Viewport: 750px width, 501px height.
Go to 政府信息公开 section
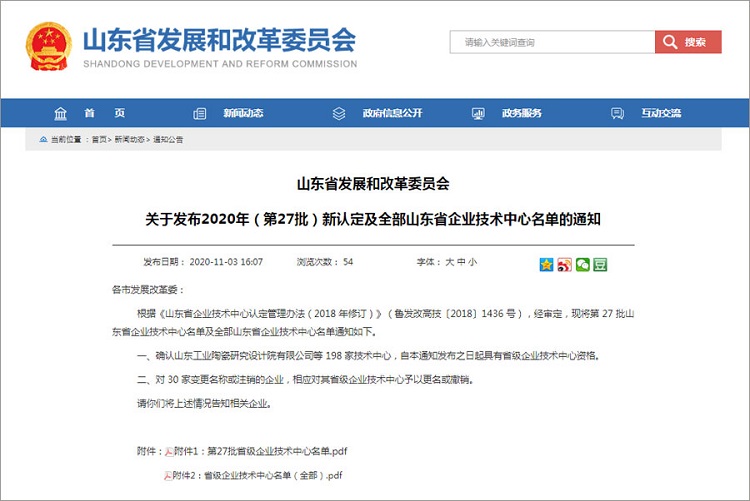(382, 113)
